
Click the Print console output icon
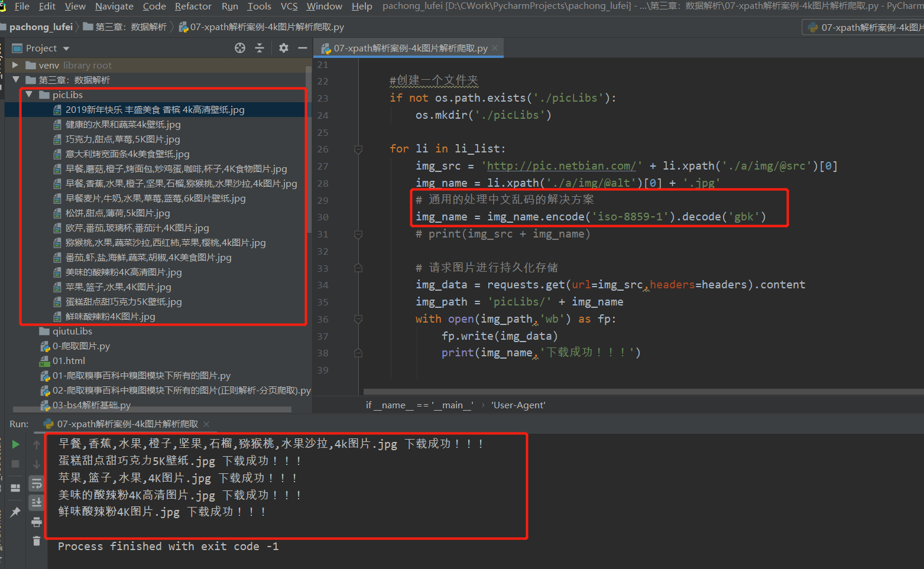coord(37,522)
